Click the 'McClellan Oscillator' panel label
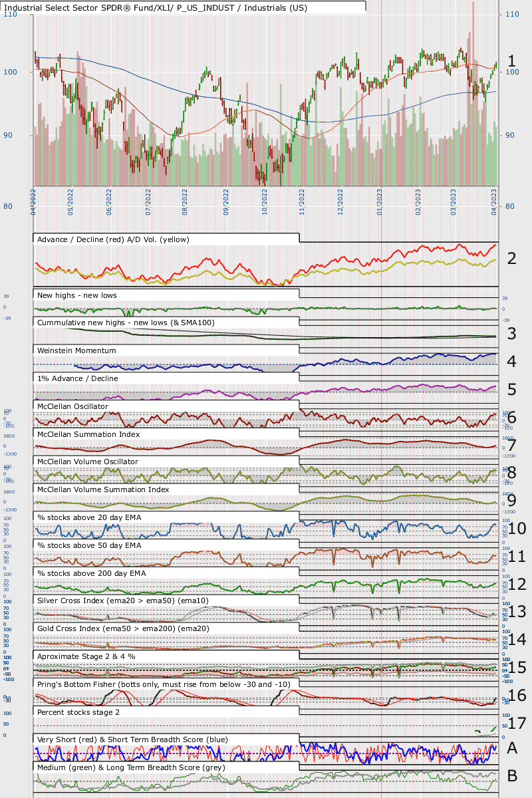The width and height of the screenshot is (532, 798). [x=73, y=406]
